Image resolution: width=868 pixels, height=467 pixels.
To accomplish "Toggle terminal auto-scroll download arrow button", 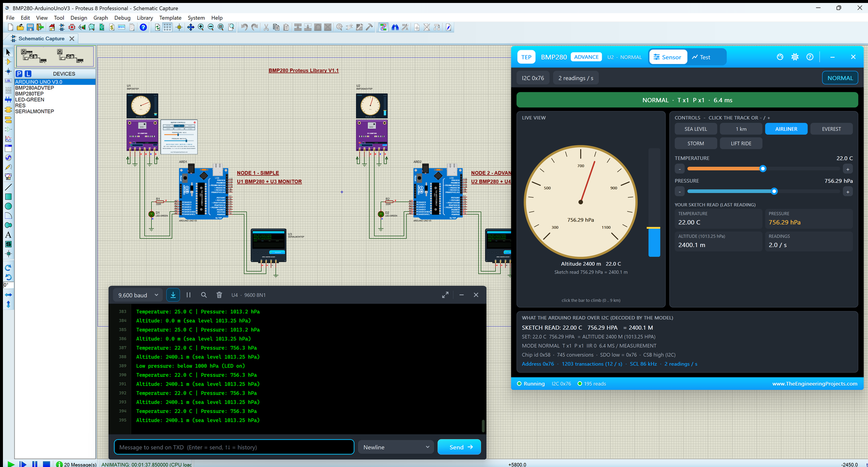I will point(173,295).
